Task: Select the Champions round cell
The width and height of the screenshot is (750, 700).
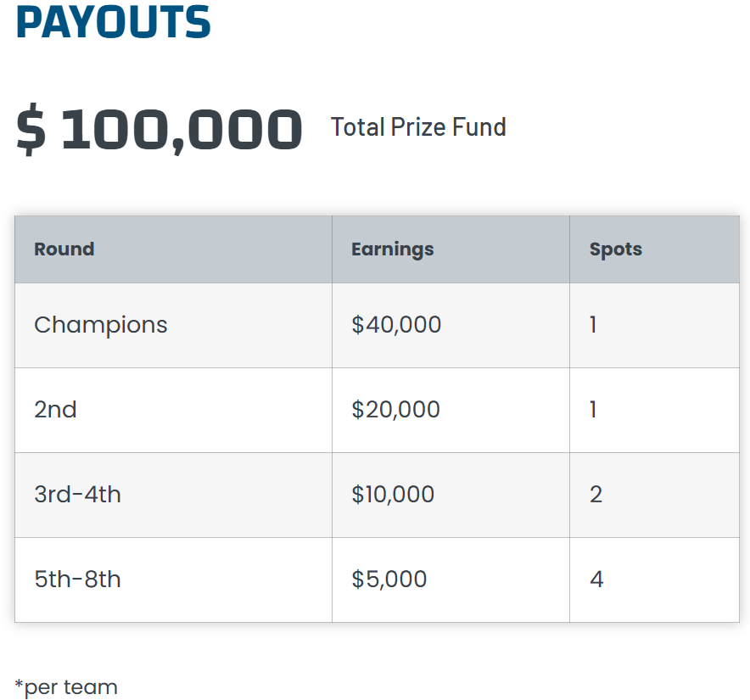Action: [101, 325]
